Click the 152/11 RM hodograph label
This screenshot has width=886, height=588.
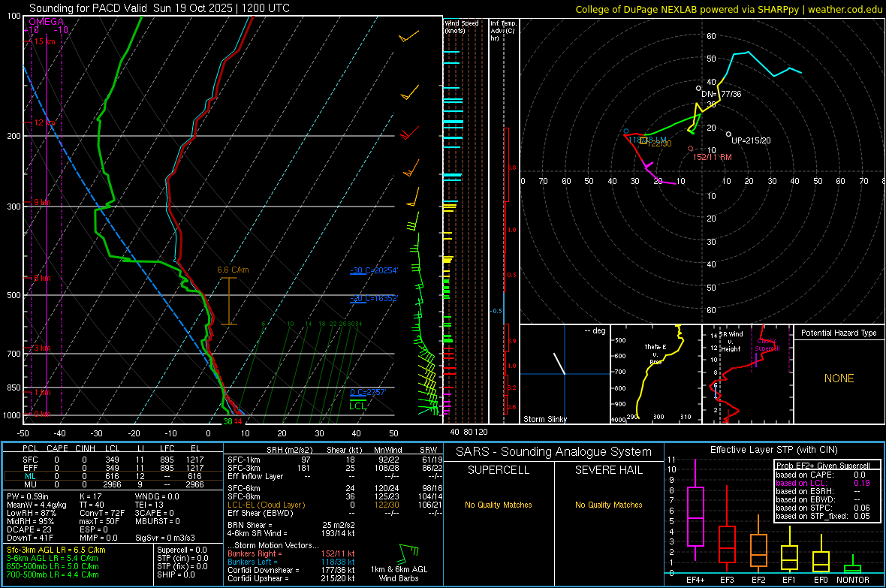point(712,157)
